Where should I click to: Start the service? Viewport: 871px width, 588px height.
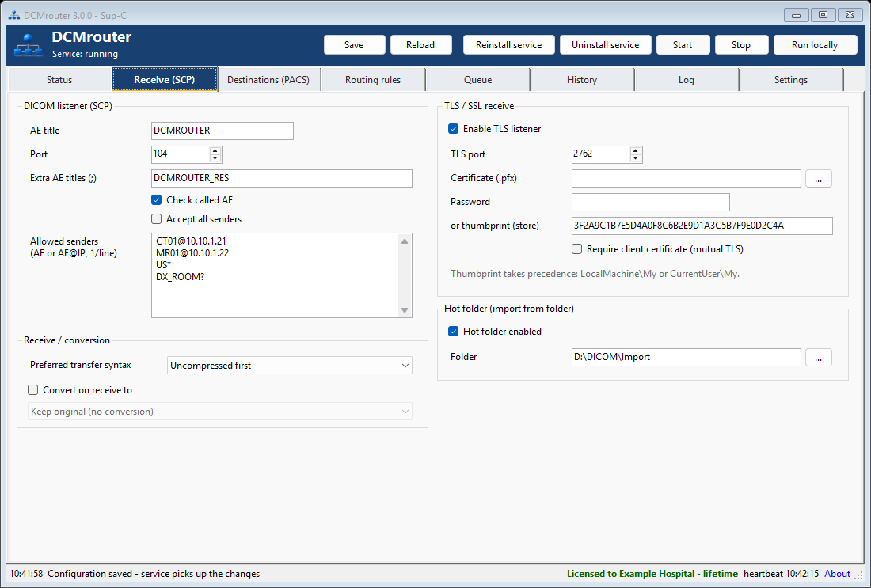[x=683, y=45]
